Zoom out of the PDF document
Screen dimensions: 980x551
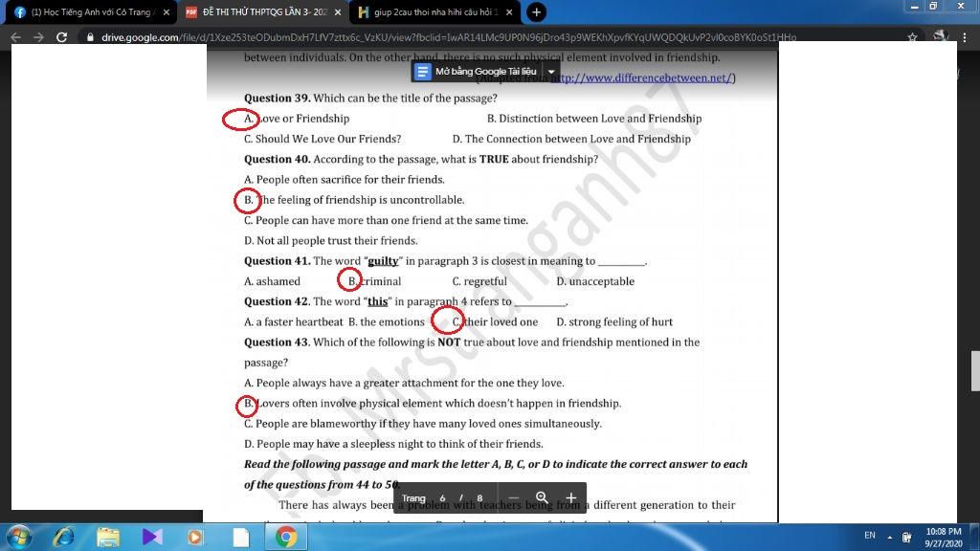click(513, 497)
